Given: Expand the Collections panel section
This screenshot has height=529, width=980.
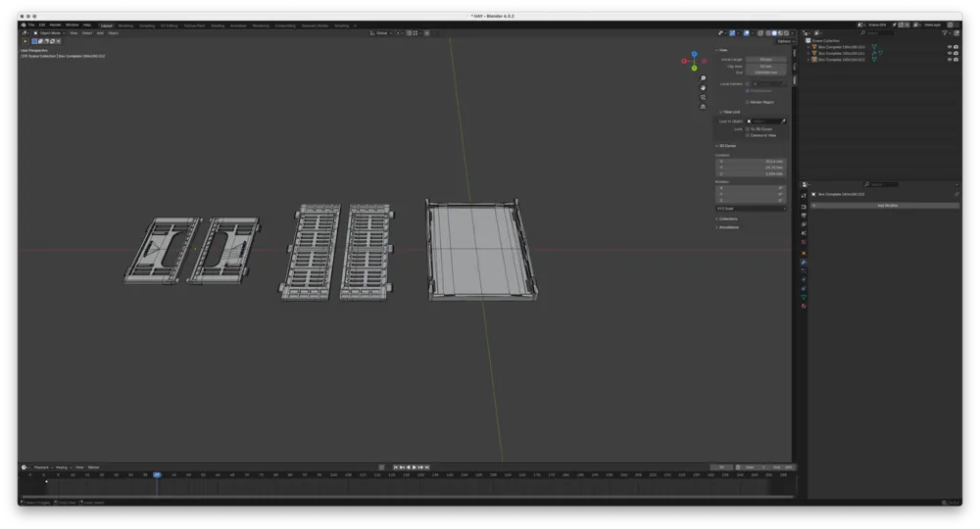Looking at the screenshot, I should point(727,219).
